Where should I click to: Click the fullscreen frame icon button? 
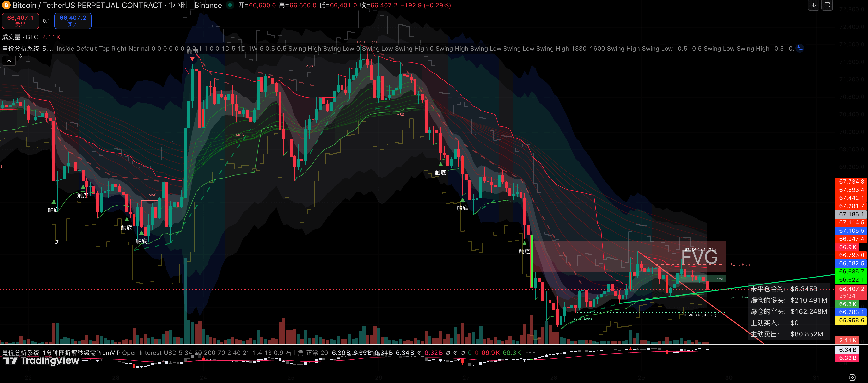click(827, 5)
